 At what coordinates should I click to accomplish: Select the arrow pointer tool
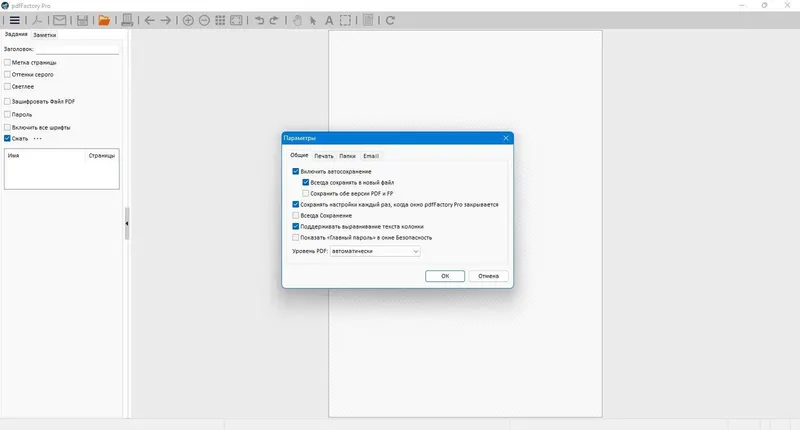(313, 20)
